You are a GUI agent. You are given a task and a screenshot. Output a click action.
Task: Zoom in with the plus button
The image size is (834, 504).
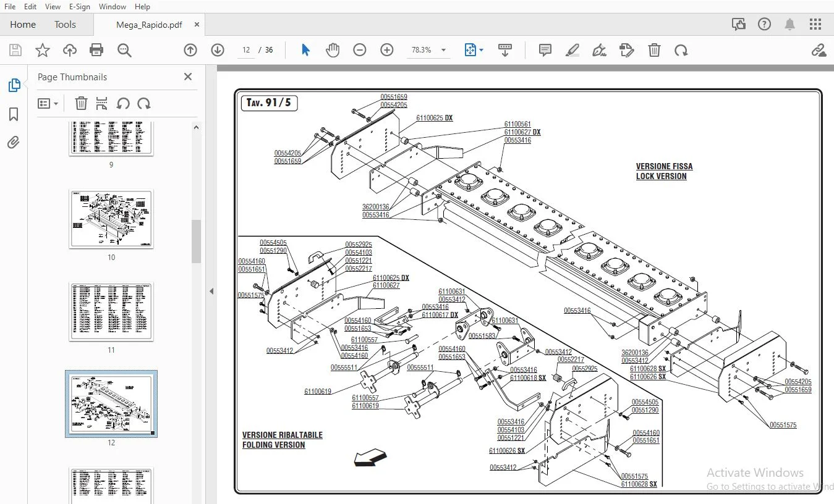[387, 50]
